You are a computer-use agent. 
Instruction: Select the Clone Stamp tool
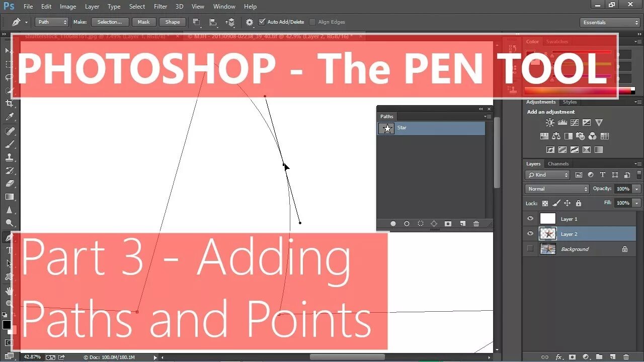9,157
